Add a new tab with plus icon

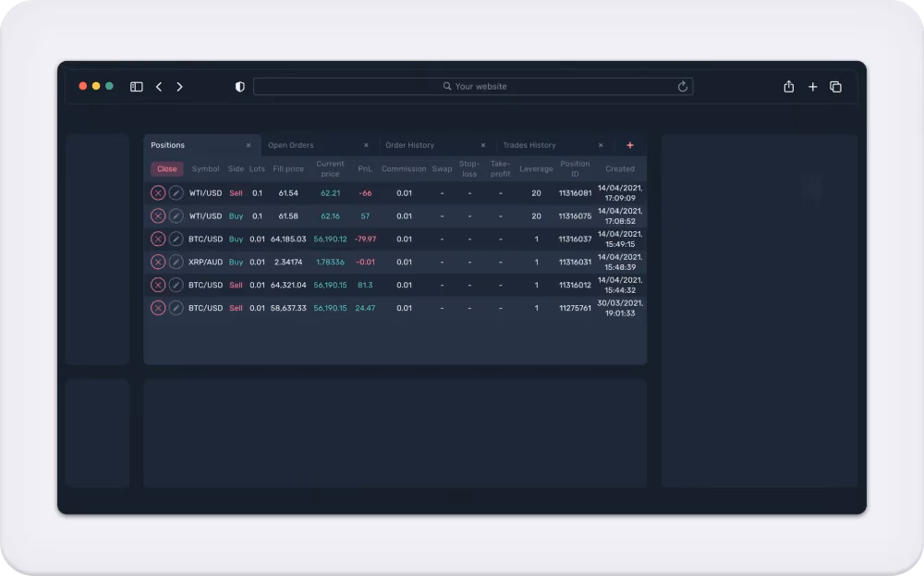630,145
